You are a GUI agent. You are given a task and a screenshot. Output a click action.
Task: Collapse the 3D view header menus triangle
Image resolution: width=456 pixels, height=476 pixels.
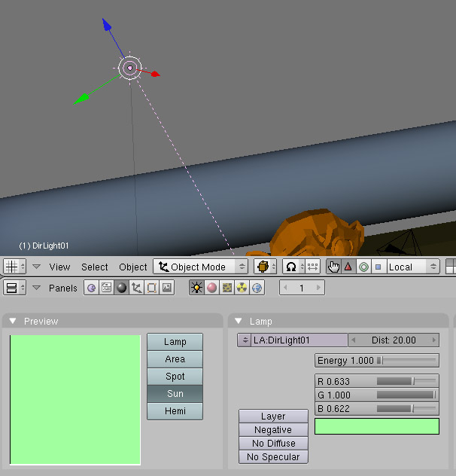[36, 267]
